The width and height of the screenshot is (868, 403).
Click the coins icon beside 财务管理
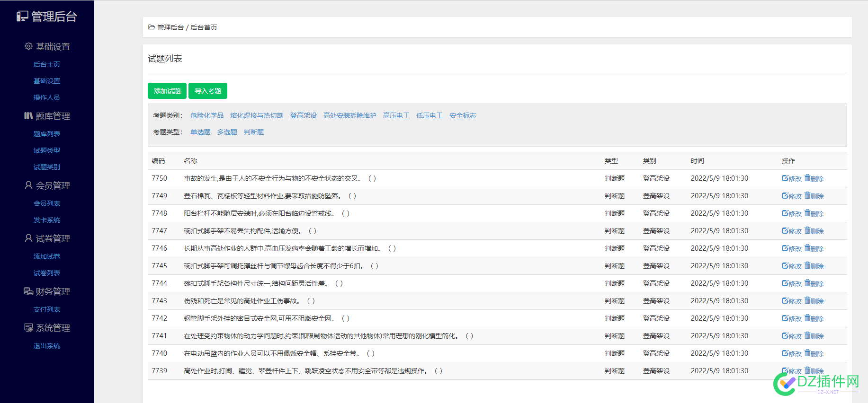(x=28, y=291)
